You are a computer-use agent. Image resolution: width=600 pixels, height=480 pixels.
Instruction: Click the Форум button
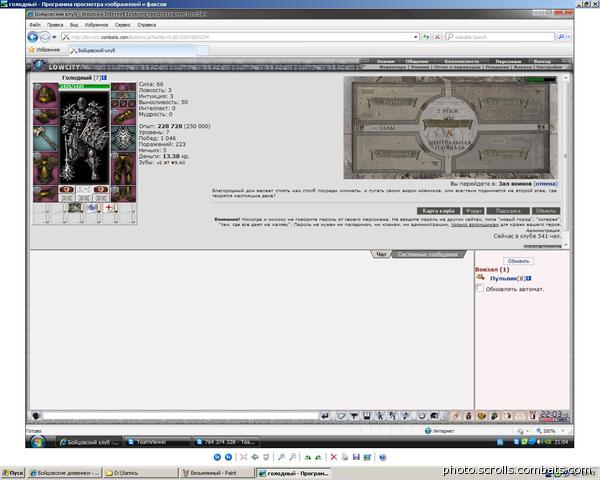[473, 211]
